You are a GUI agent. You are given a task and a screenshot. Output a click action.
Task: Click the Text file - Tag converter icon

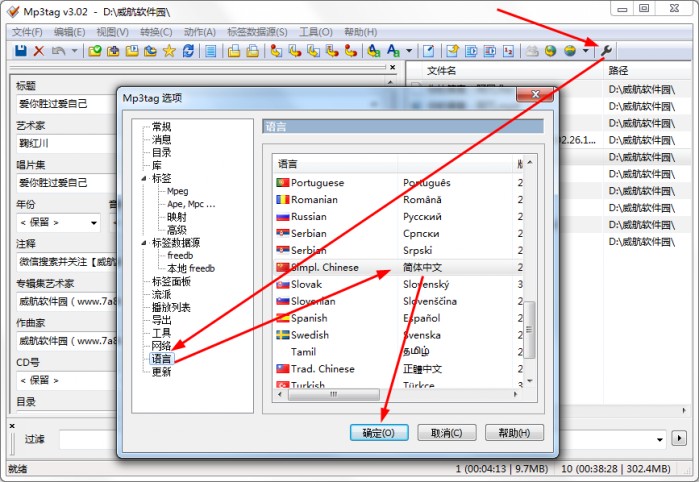(x=332, y=51)
